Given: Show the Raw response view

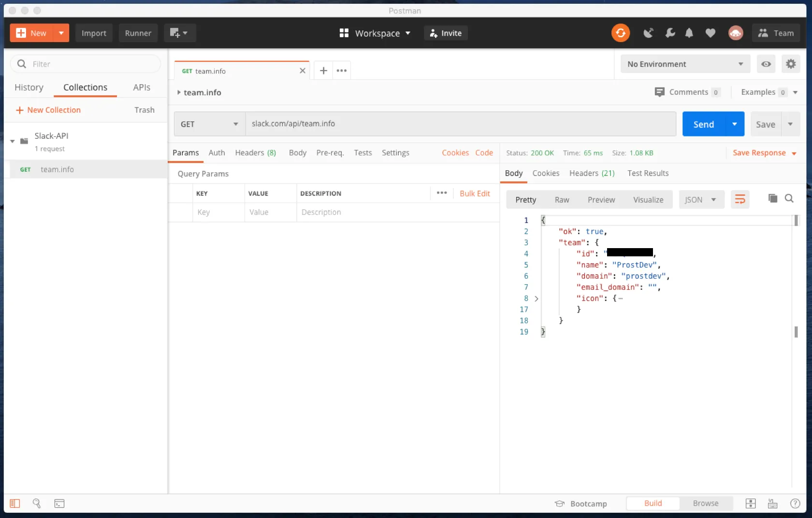Looking at the screenshot, I should (x=562, y=199).
